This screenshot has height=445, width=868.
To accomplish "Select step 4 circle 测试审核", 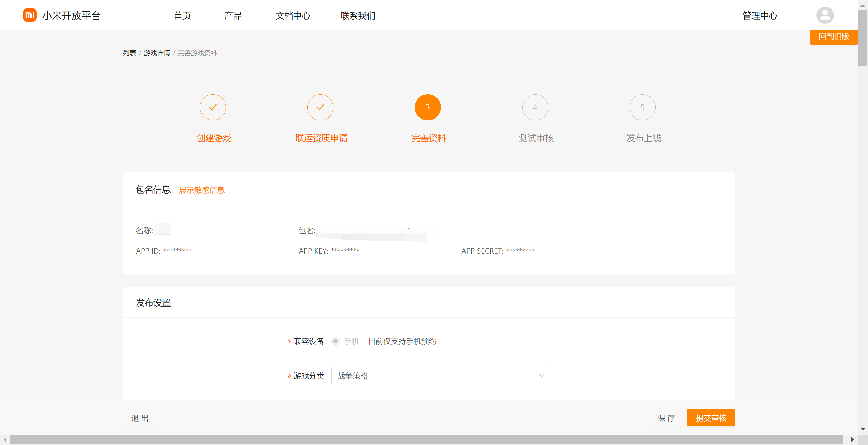I will (x=535, y=107).
